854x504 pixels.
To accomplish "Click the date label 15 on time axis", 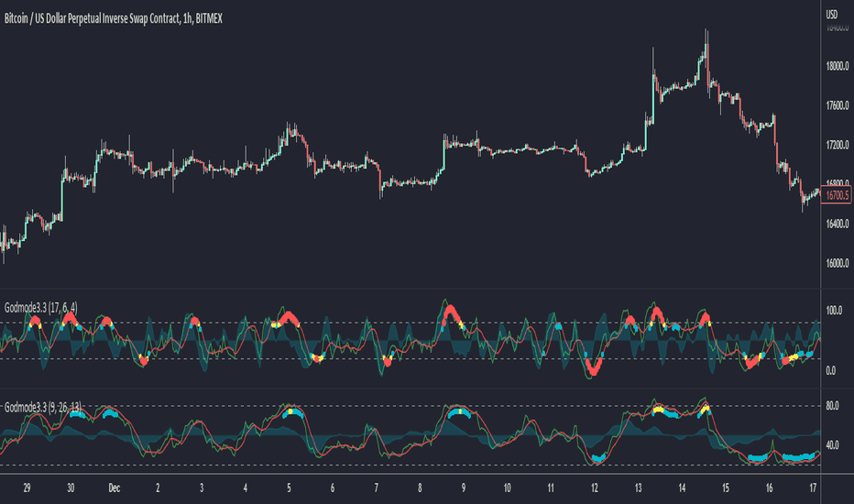I will [726, 488].
